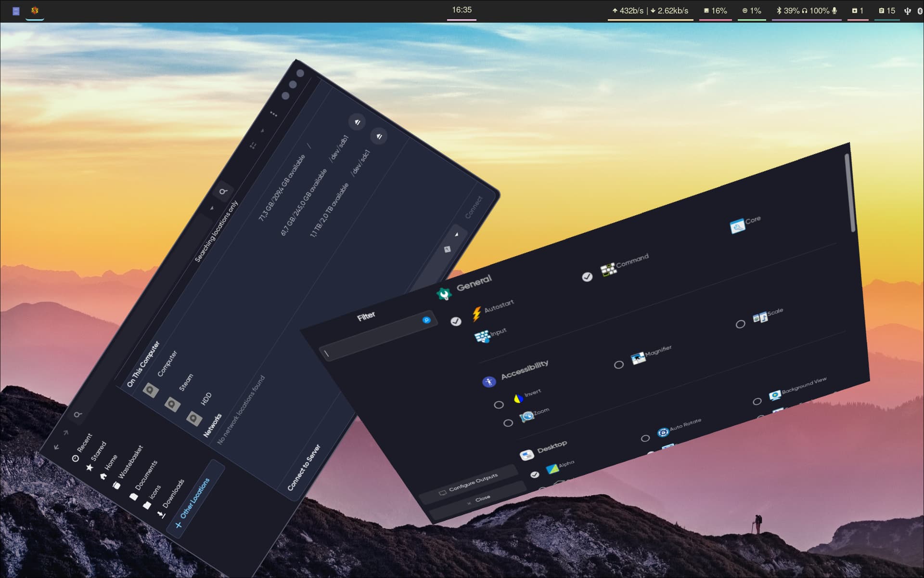Click the file manager search button
924x578 pixels.
pyautogui.click(x=223, y=192)
